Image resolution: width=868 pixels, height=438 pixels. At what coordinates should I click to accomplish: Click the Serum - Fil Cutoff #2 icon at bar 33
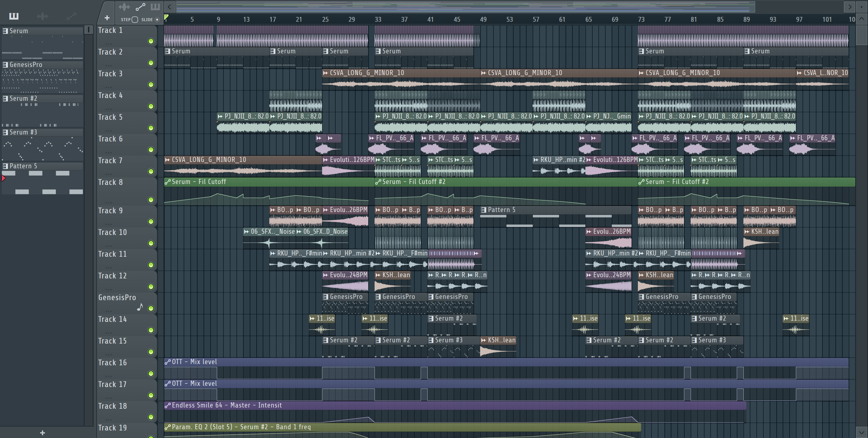coord(378,182)
